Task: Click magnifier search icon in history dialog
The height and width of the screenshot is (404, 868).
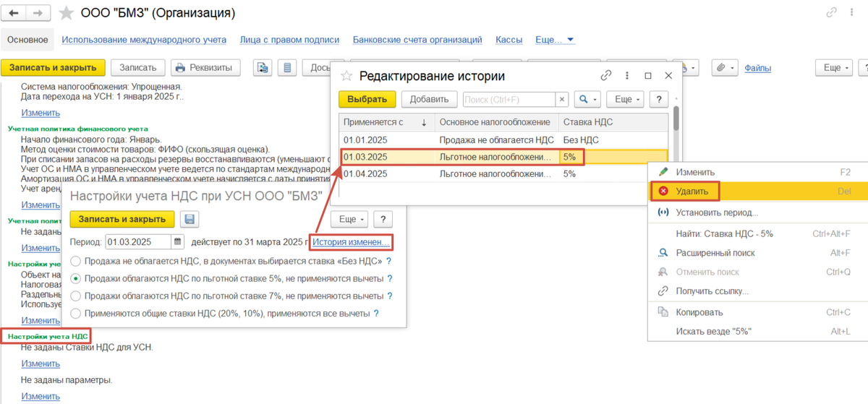Action: pyautogui.click(x=582, y=100)
